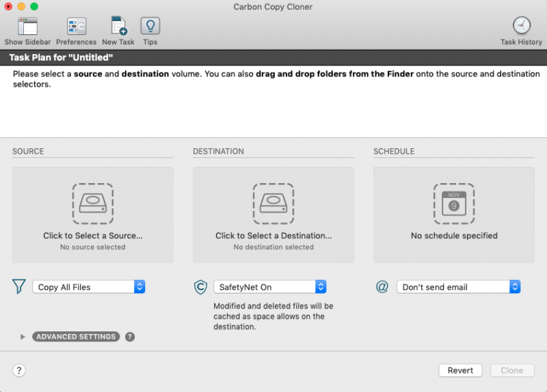Click the SafetyNet shield icon

[200, 287]
